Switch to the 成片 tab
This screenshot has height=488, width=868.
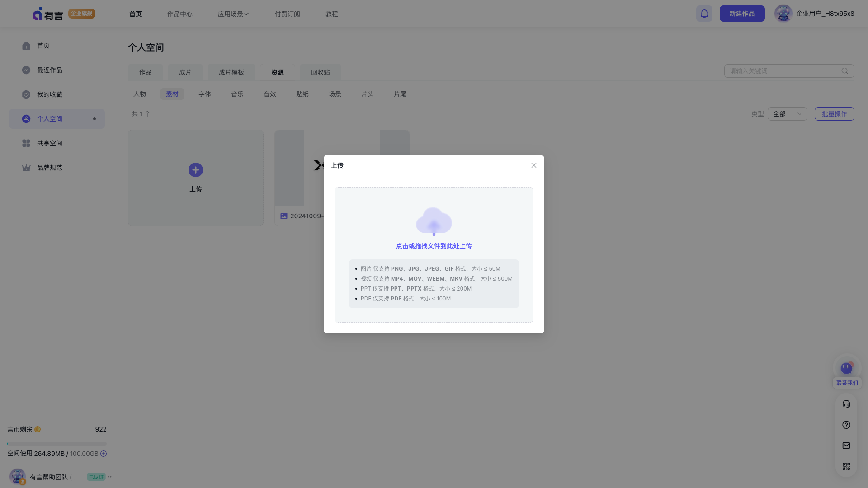point(185,72)
